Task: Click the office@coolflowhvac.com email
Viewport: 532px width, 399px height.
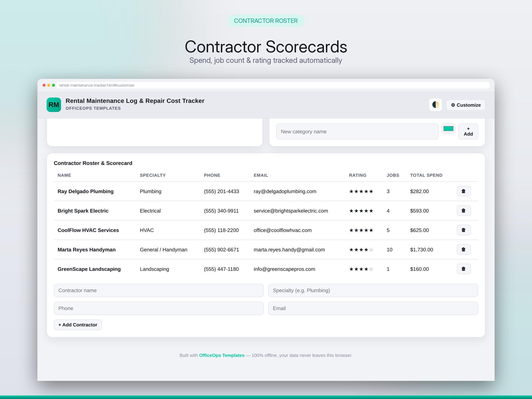Action: tap(282, 230)
